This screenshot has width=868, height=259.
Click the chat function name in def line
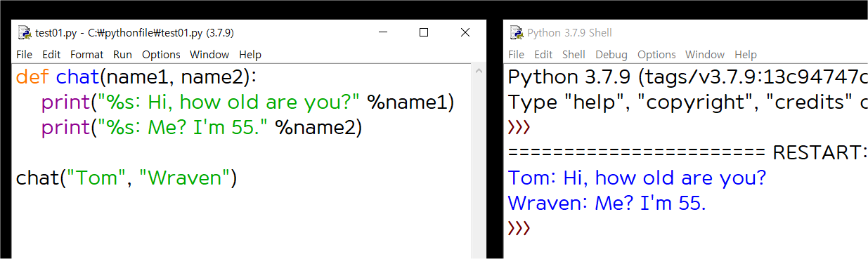click(x=77, y=77)
